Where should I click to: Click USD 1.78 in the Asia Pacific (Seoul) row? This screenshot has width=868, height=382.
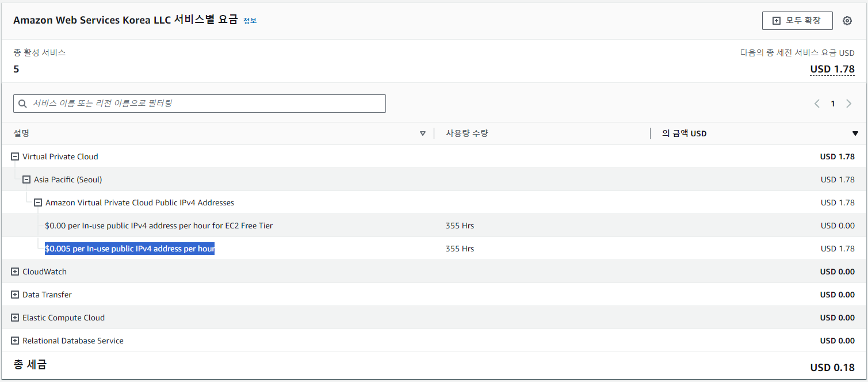coord(838,179)
